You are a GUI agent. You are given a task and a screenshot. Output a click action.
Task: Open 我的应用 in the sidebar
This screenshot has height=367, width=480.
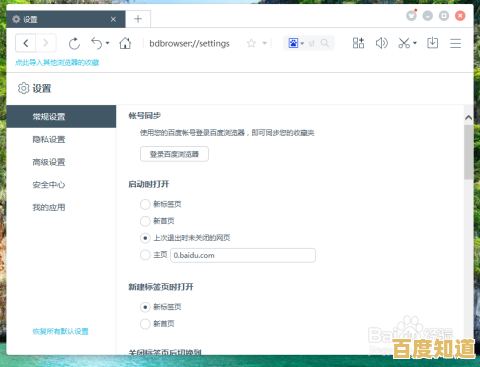point(49,207)
